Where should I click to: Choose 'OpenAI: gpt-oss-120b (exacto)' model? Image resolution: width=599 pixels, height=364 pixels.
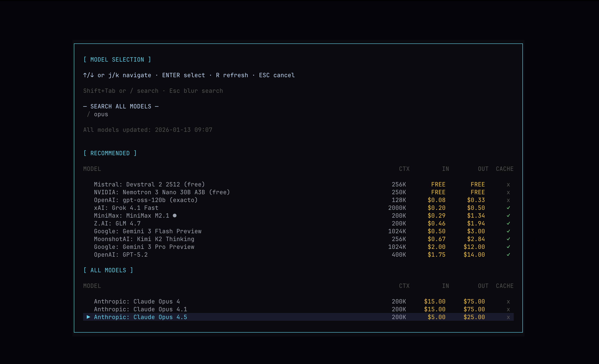click(x=146, y=200)
